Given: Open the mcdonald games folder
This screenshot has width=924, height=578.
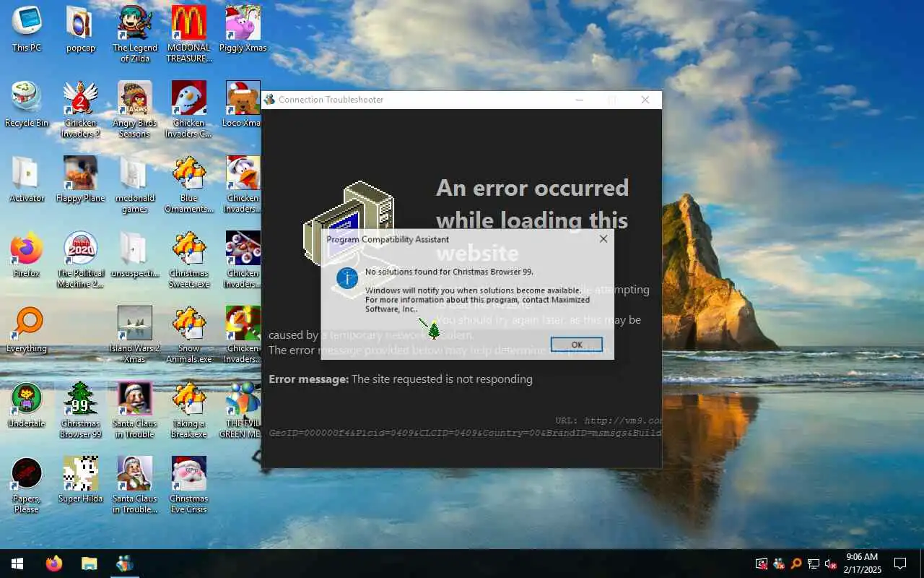Looking at the screenshot, I should click(x=134, y=184).
